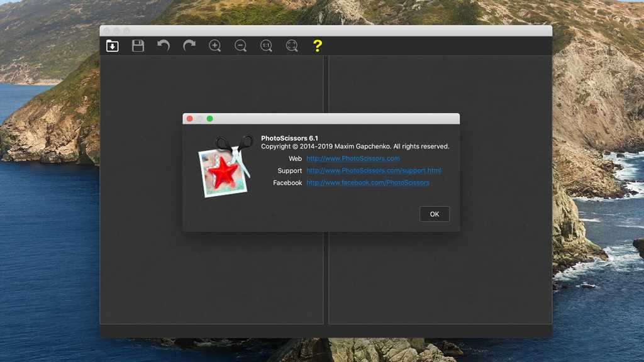Open help with the yellow question mark

click(318, 45)
